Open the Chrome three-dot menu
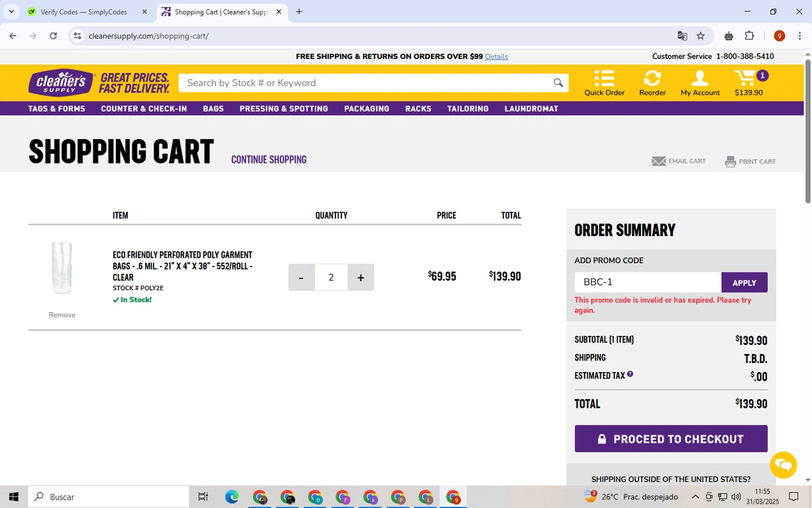This screenshot has height=508, width=812. (x=800, y=36)
